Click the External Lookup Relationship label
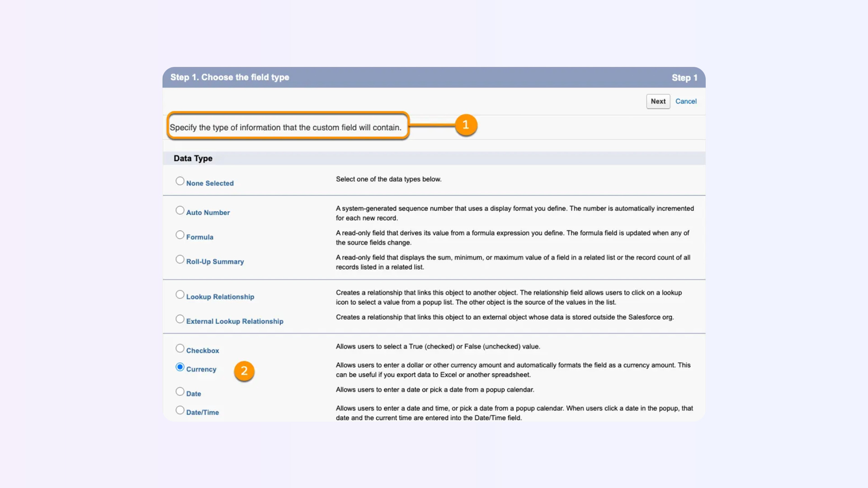Image resolution: width=868 pixels, height=488 pixels. (235, 321)
